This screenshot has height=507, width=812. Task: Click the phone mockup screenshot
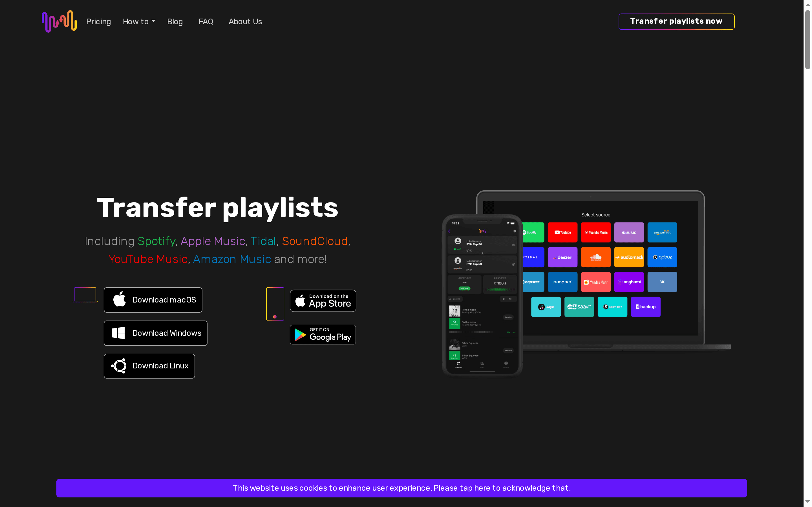coord(482,295)
